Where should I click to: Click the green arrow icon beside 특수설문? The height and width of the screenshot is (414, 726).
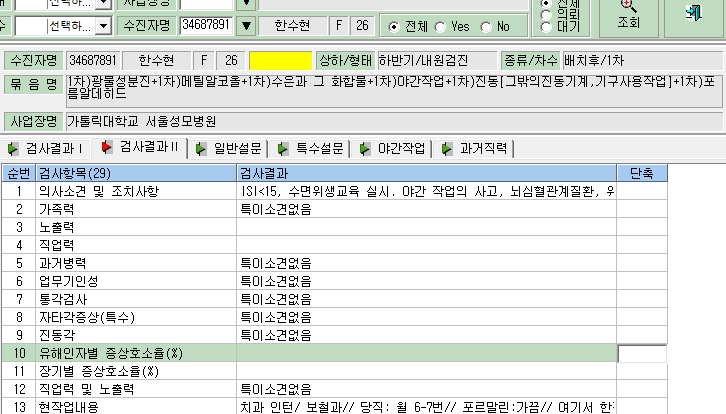click(x=283, y=149)
